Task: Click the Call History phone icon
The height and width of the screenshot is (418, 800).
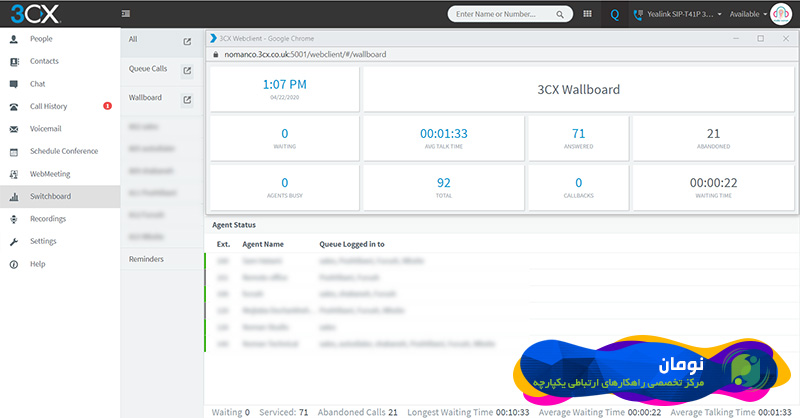Action: coord(14,107)
